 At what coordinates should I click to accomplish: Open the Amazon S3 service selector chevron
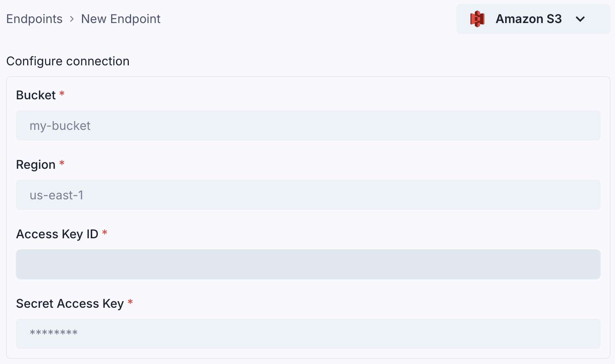point(581,19)
